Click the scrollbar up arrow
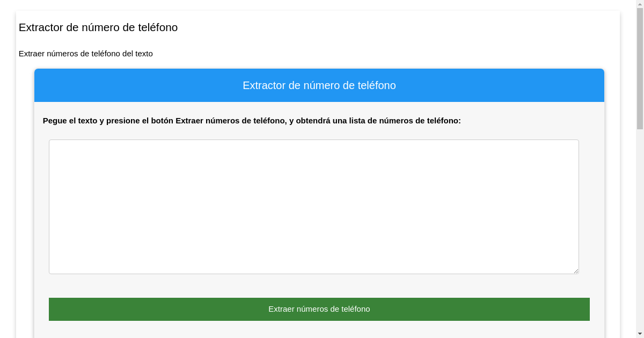The image size is (644, 338). [640, 4]
